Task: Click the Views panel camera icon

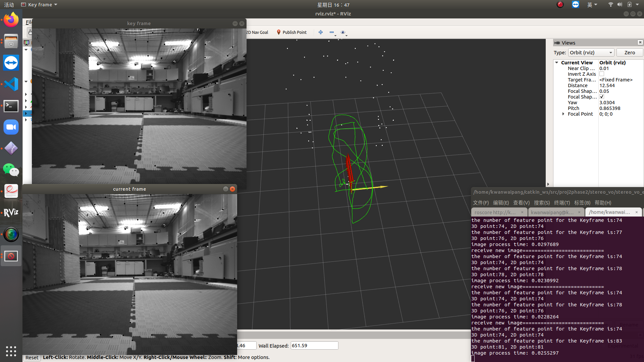Action: click(557, 43)
